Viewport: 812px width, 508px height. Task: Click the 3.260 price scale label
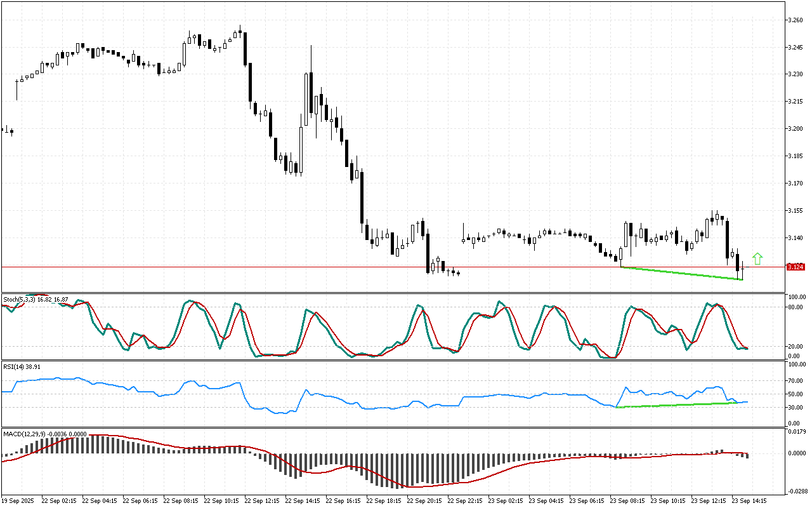[x=796, y=20]
